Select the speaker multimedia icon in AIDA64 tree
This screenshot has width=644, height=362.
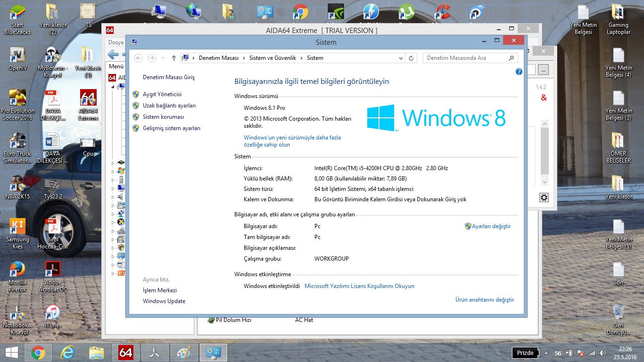121,197
